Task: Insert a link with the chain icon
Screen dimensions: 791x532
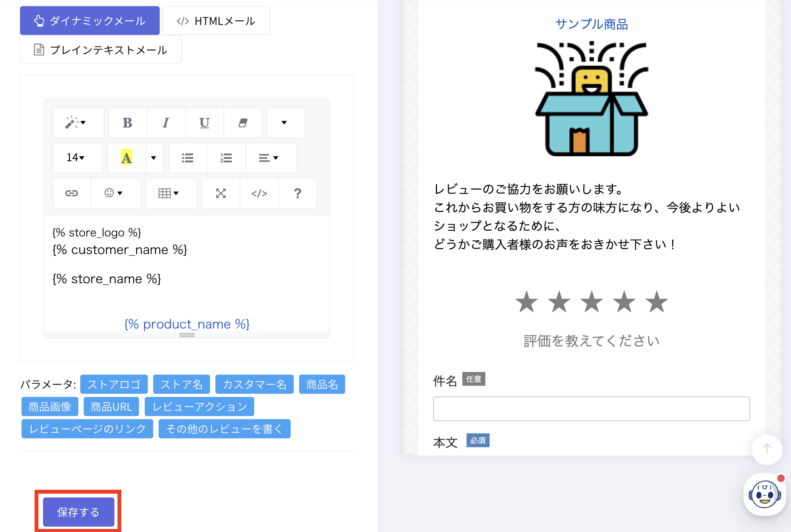Action: (x=71, y=193)
